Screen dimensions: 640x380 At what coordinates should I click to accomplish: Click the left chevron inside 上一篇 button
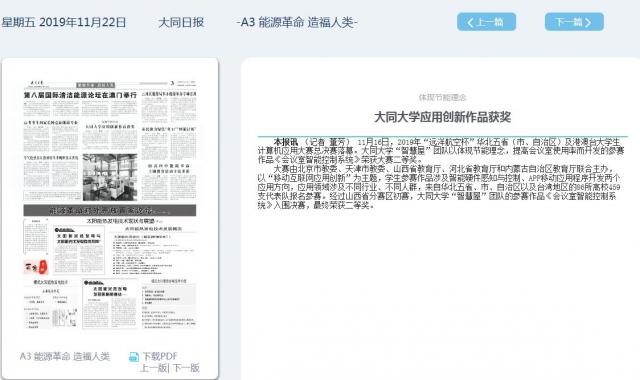pyautogui.click(x=470, y=22)
